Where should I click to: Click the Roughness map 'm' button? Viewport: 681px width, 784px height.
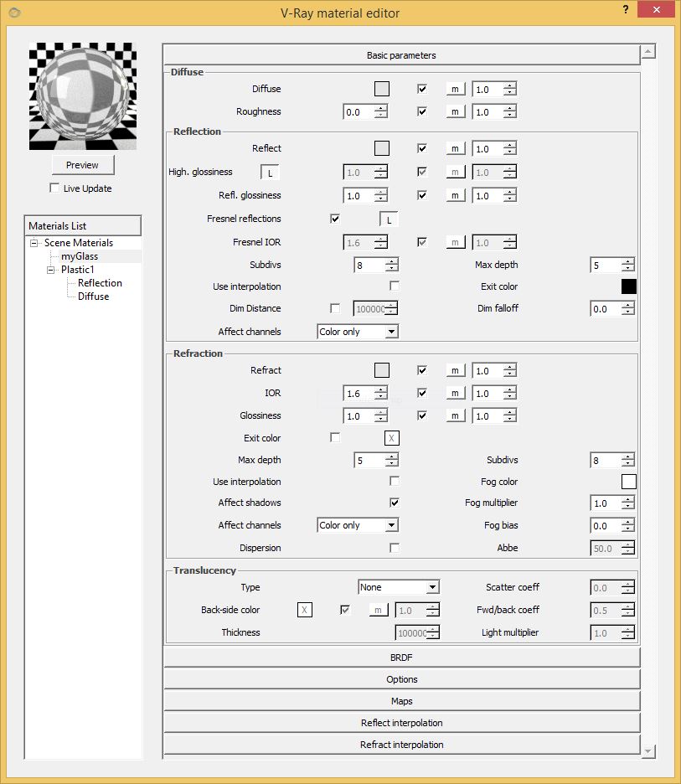[x=456, y=111]
